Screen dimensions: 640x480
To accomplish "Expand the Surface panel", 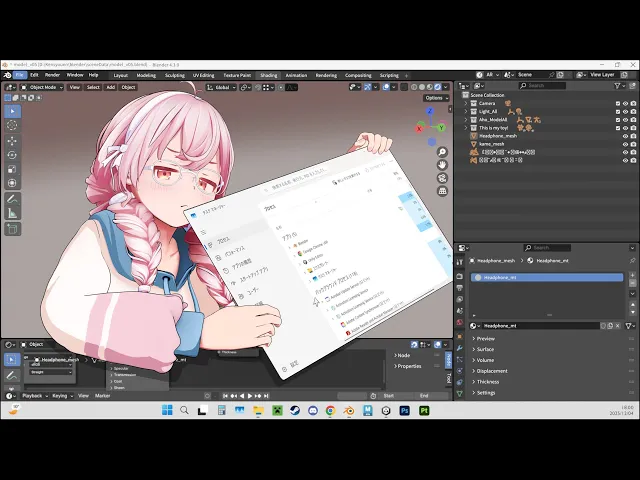I will [x=485, y=349].
